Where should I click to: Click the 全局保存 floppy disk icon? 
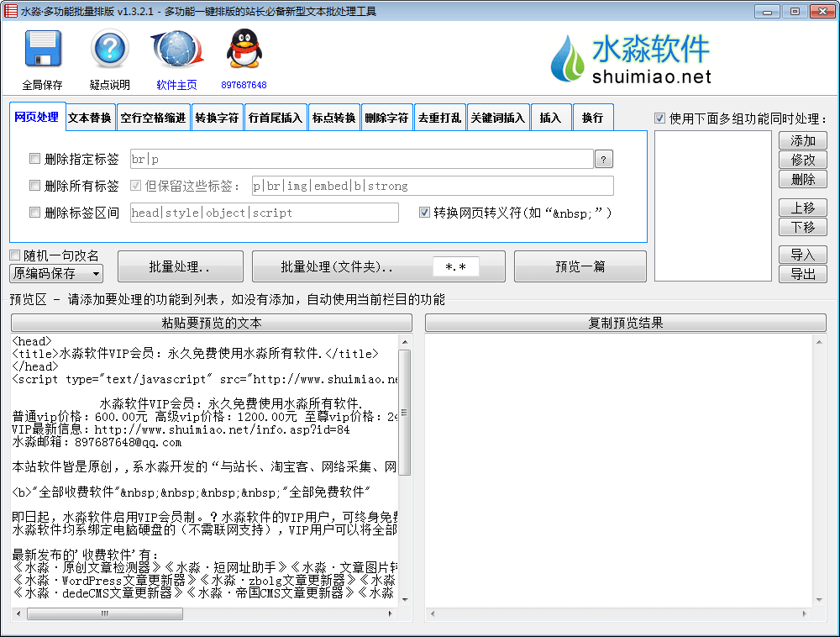point(42,49)
